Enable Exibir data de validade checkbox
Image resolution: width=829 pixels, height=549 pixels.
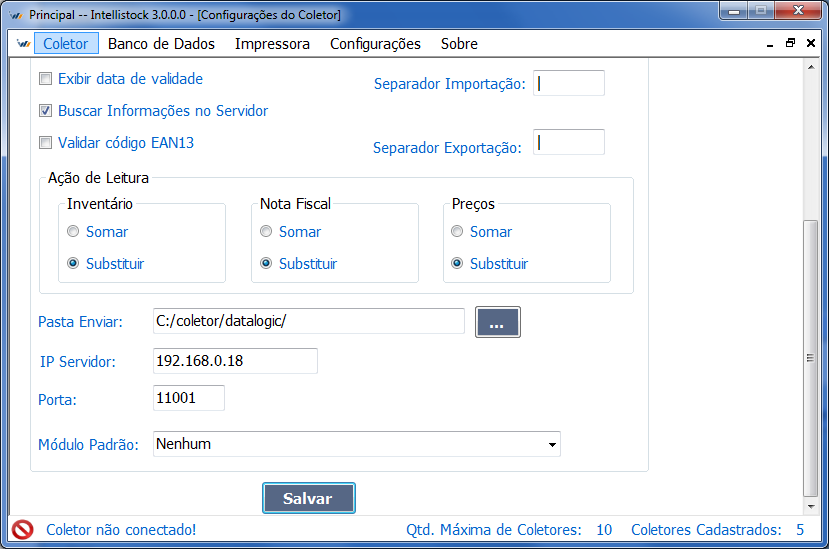point(45,79)
